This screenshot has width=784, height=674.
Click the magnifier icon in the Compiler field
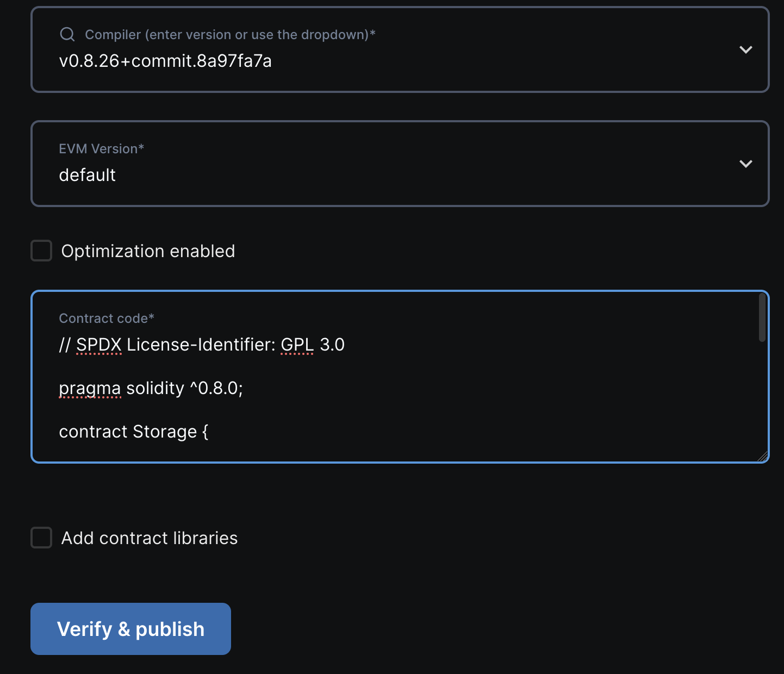pyautogui.click(x=67, y=34)
